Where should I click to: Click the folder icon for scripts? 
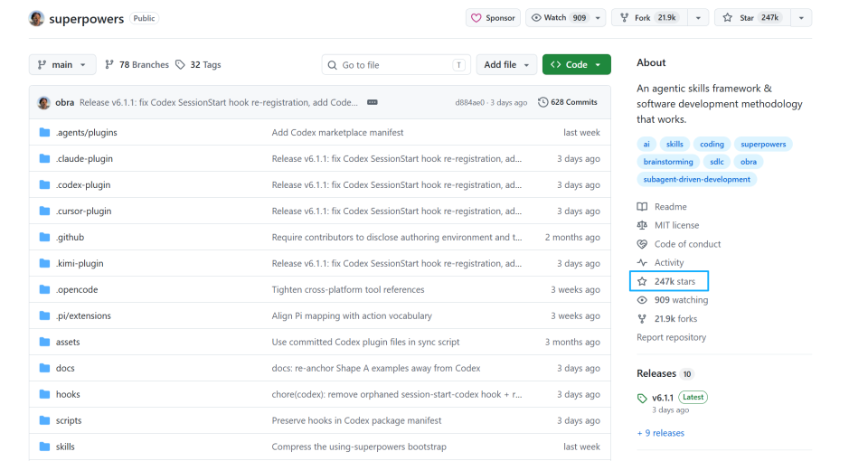[x=45, y=420]
